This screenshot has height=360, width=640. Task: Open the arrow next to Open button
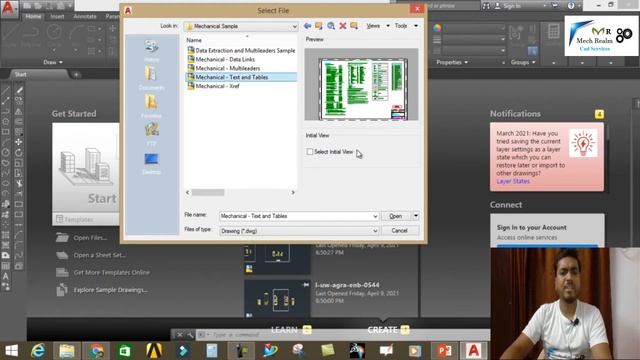click(x=416, y=216)
